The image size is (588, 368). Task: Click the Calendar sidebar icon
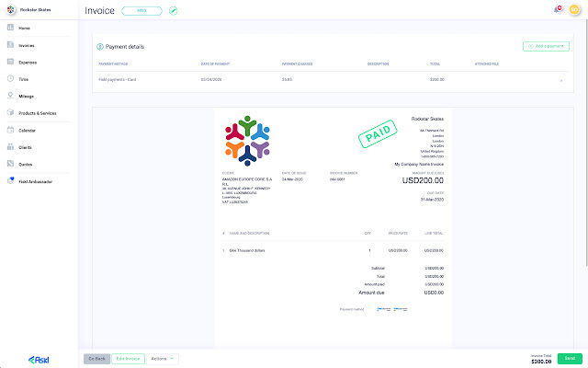point(10,130)
